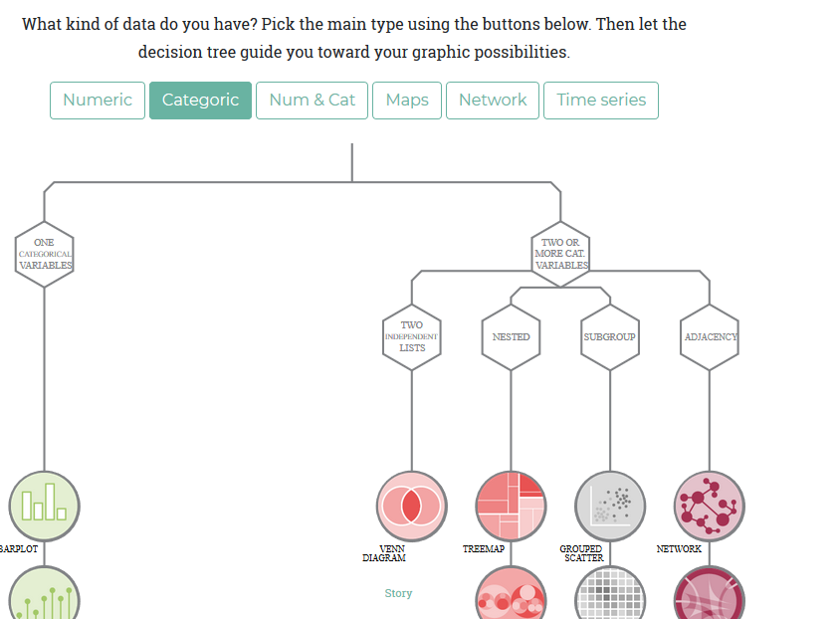Pick the Time series data type
The image size is (840, 619).
coord(601,101)
